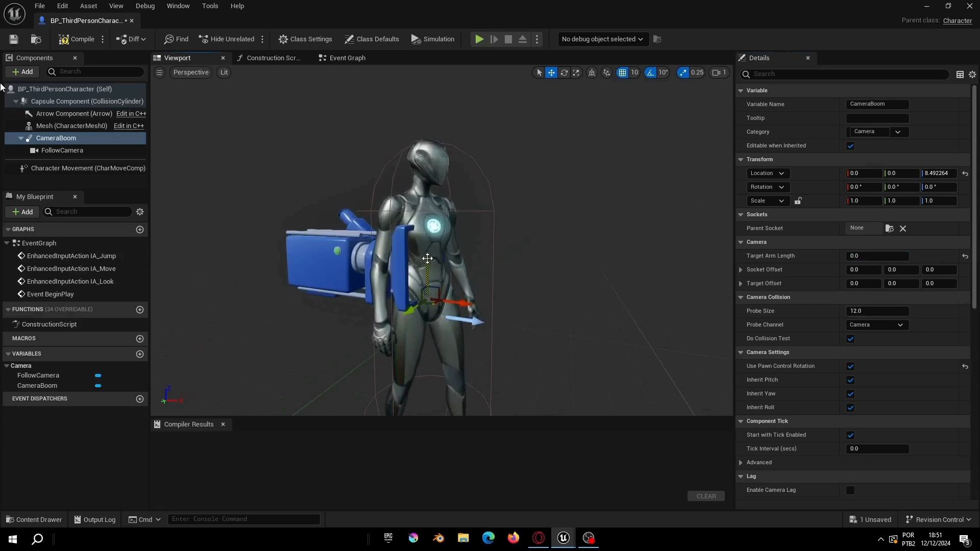Open the Tools menu
Viewport: 980px width, 551px height.
[x=210, y=6]
